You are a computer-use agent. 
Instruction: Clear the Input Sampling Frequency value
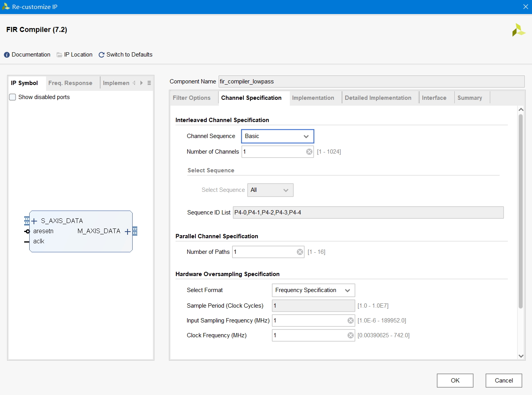click(x=351, y=321)
